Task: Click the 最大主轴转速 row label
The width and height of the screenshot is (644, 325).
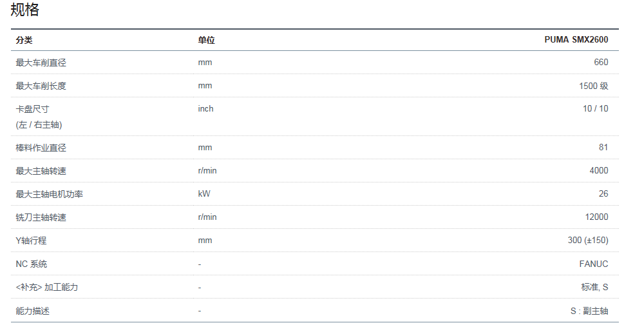Action: pos(41,171)
